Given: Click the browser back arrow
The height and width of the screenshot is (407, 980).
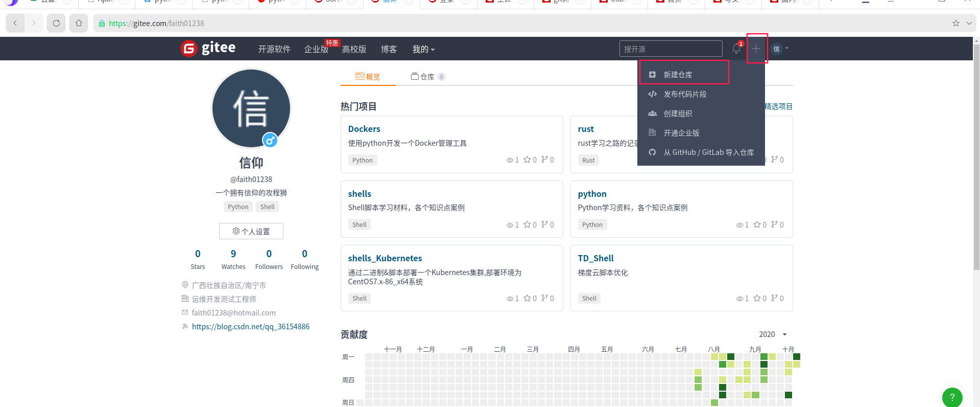Looking at the screenshot, I should [15, 23].
